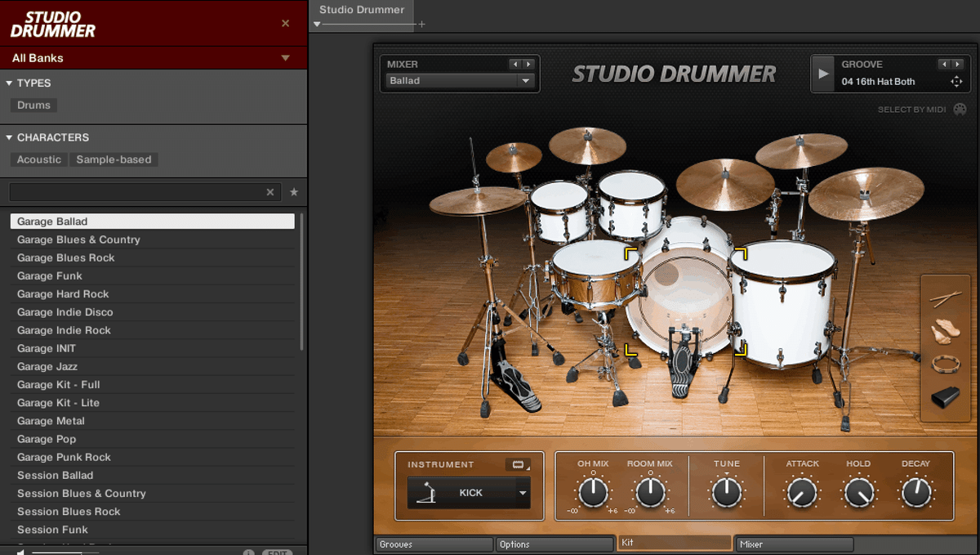Select the Garage Blues & Country preset
Image resolution: width=980 pixels, height=555 pixels.
(153, 239)
